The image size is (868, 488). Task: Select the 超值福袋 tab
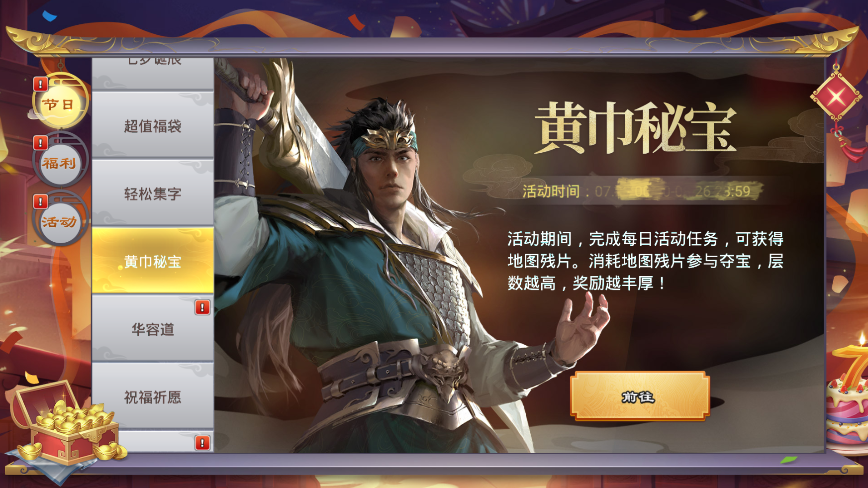click(153, 126)
